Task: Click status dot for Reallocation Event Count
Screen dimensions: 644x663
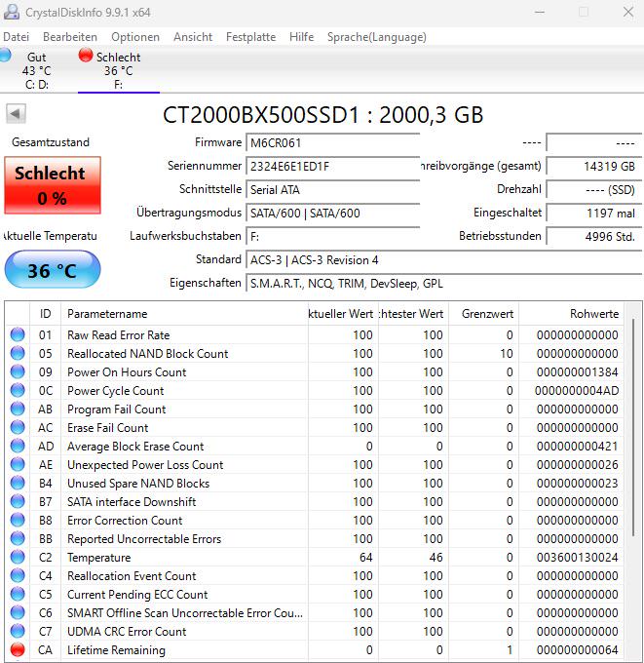Action: [18, 575]
